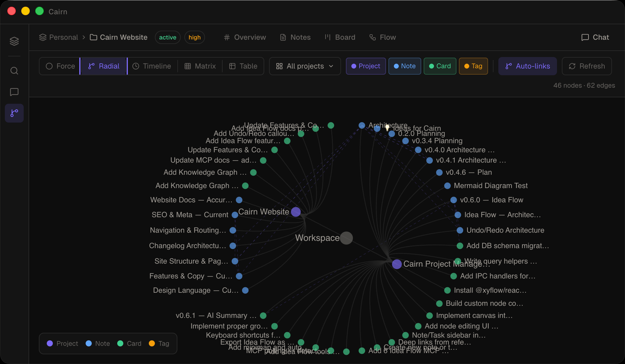625x364 pixels.
Task: Switch to the Board tab
Action: pyautogui.click(x=340, y=37)
